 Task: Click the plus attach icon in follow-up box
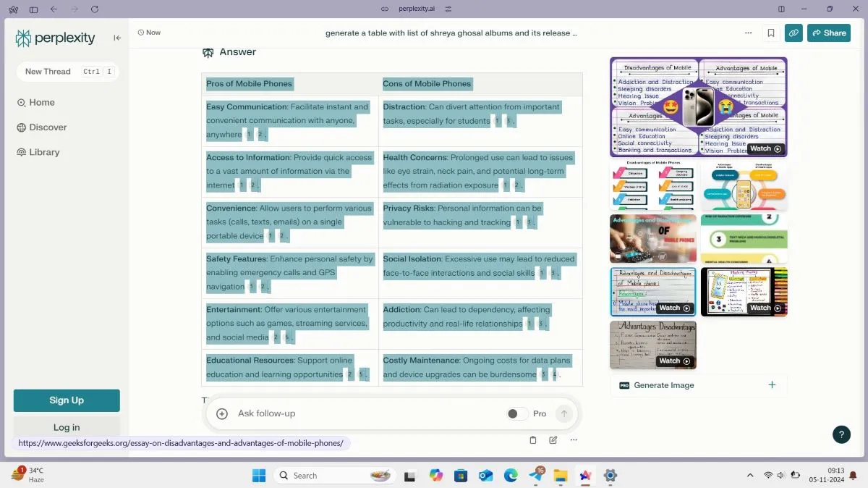pos(222,413)
